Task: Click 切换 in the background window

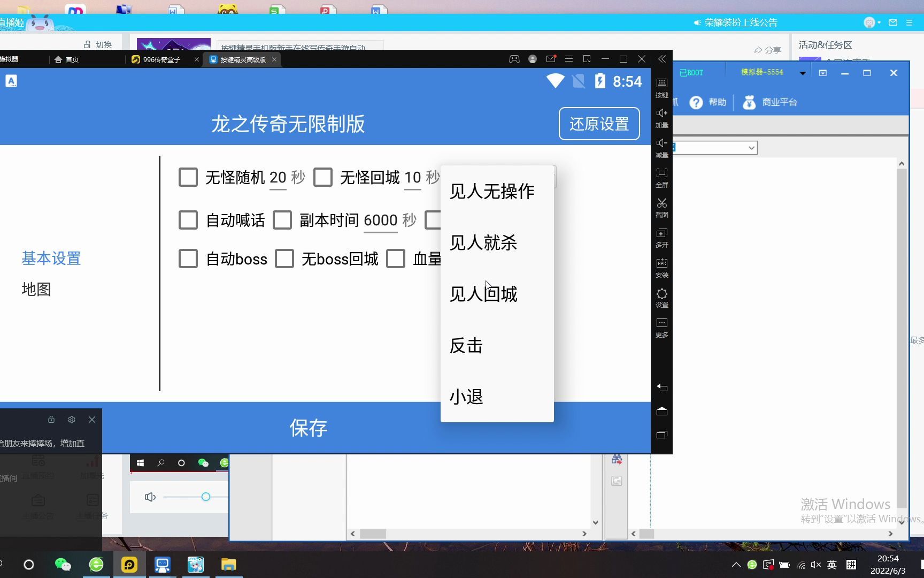Action: [x=98, y=44]
